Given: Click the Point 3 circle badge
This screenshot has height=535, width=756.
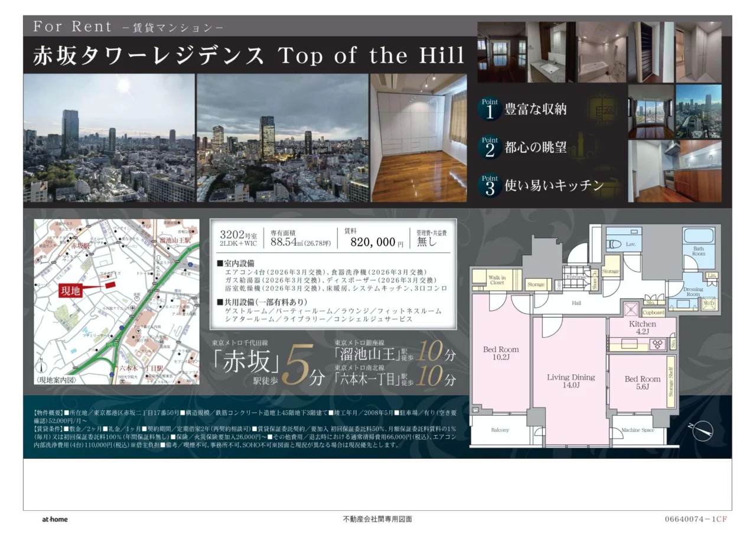Looking at the screenshot, I should pos(490,185).
